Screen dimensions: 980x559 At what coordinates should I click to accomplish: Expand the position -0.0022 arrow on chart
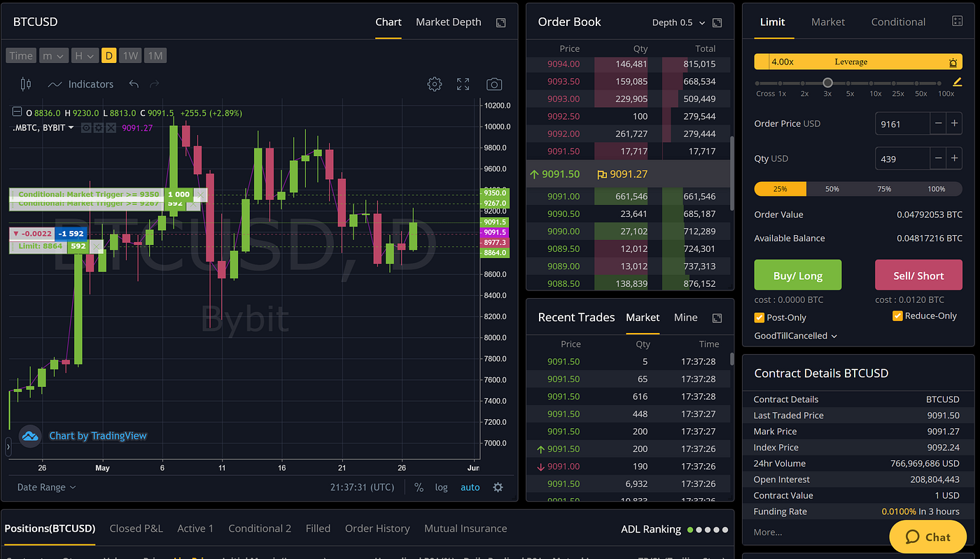coord(16,234)
